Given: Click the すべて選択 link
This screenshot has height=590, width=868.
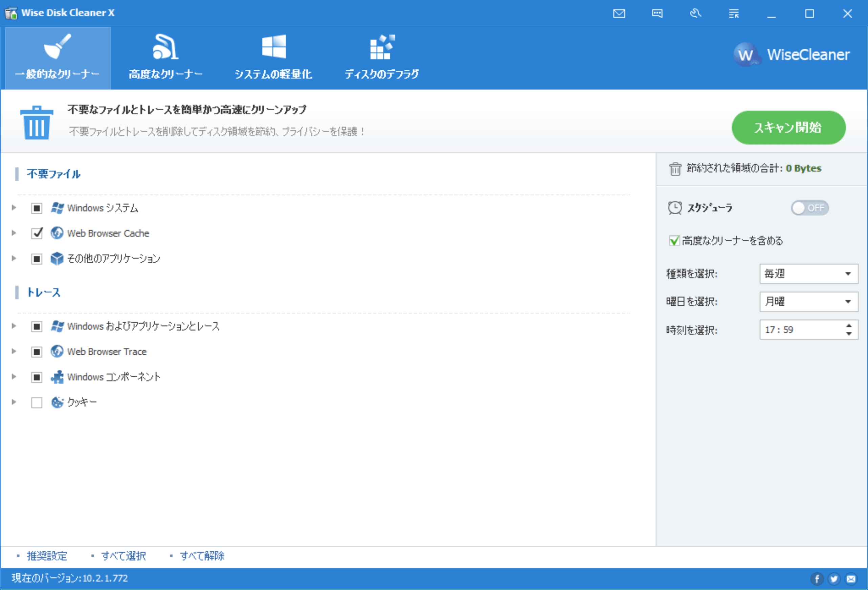Looking at the screenshot, I should [123, 556].
